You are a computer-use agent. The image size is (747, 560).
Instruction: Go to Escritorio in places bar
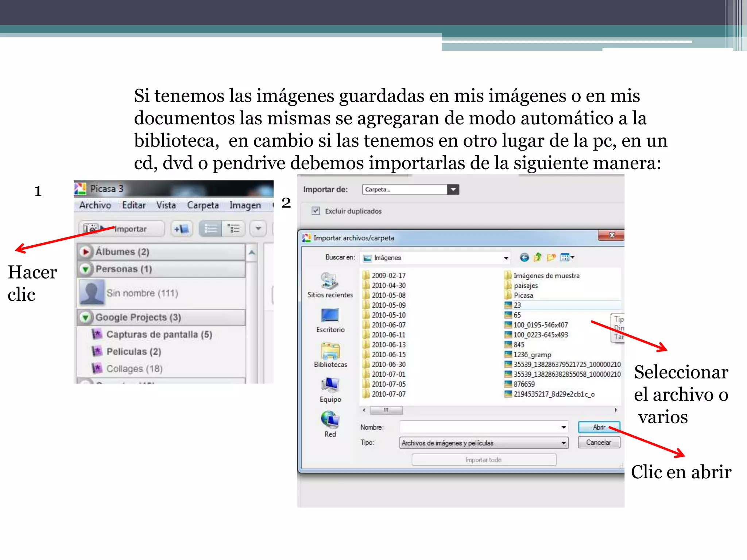[330, 320]
